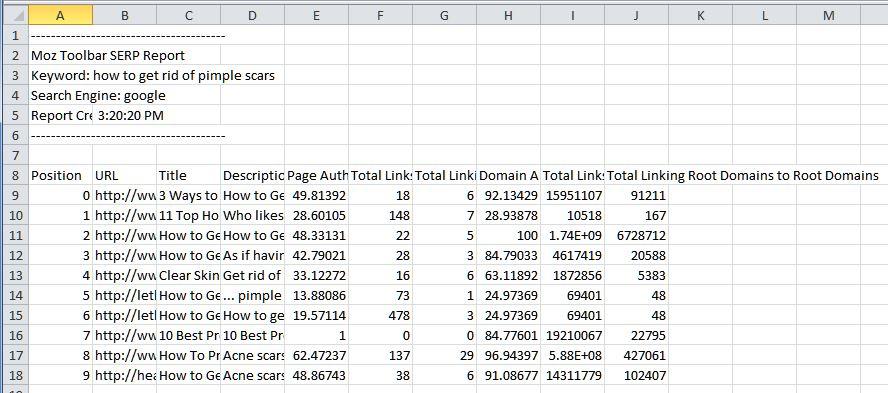Click the 'Report Cre' cell in row 5
Image resolution: width=888 pixels, height=393 pixels.
pyautogui.click(x=61, y=116)
